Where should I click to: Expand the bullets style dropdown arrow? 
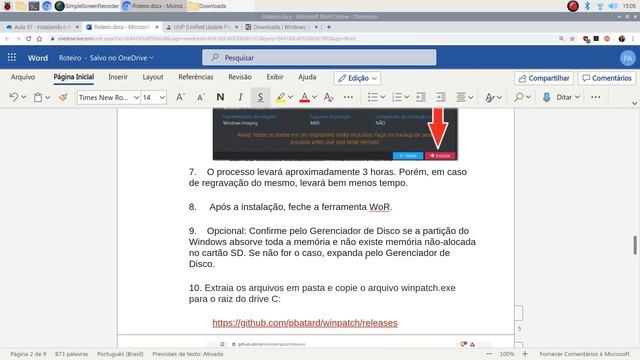382,97
